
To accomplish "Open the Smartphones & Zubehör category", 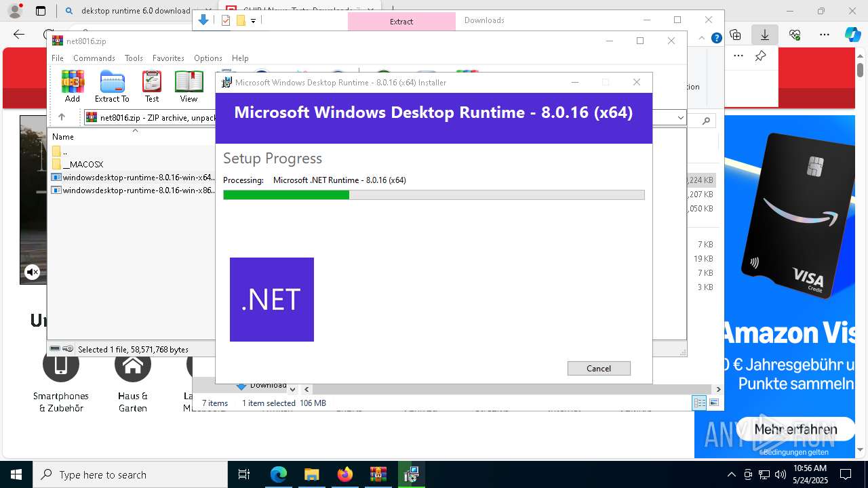I will [x=61, y=377].
